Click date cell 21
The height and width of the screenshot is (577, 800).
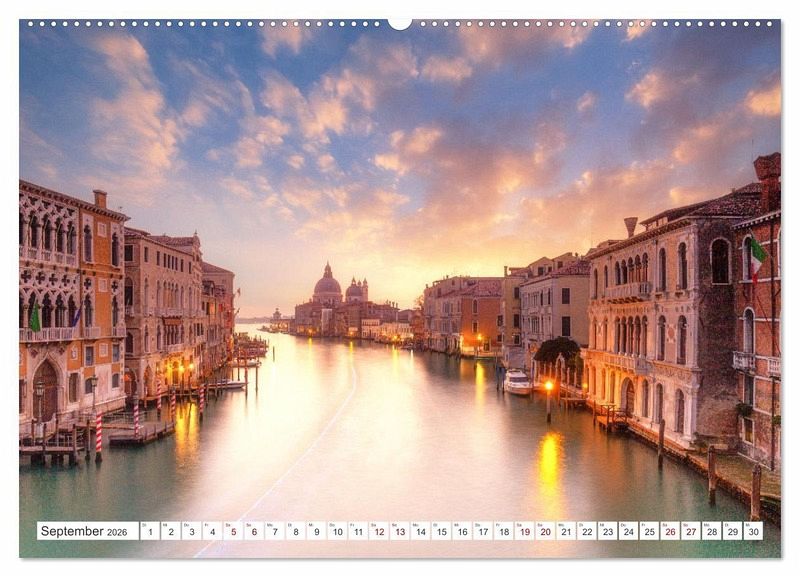[x=566, y=531]
